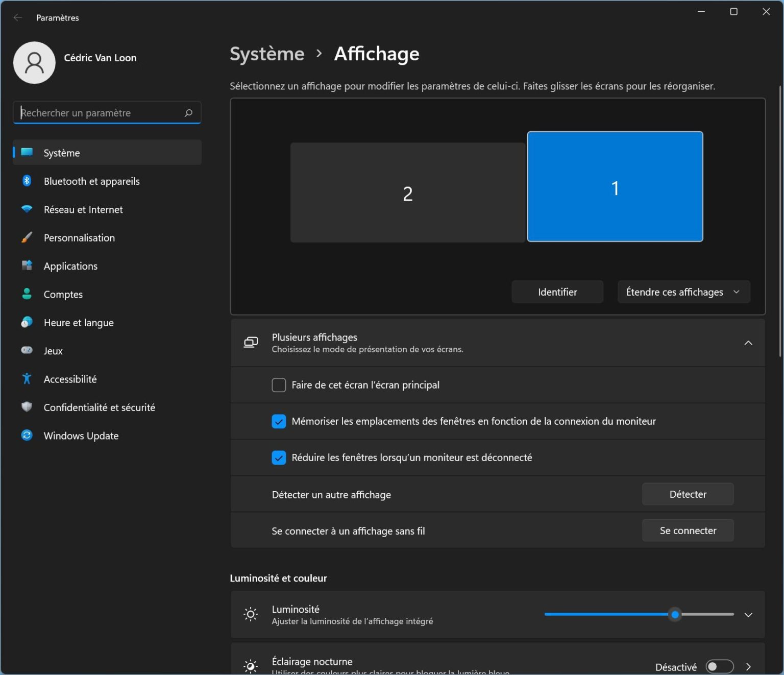Viewport: 784px width, 675px height.
Task: Focus the 'Rechercher un paramètre' search field
Action: tap(107, 113)
